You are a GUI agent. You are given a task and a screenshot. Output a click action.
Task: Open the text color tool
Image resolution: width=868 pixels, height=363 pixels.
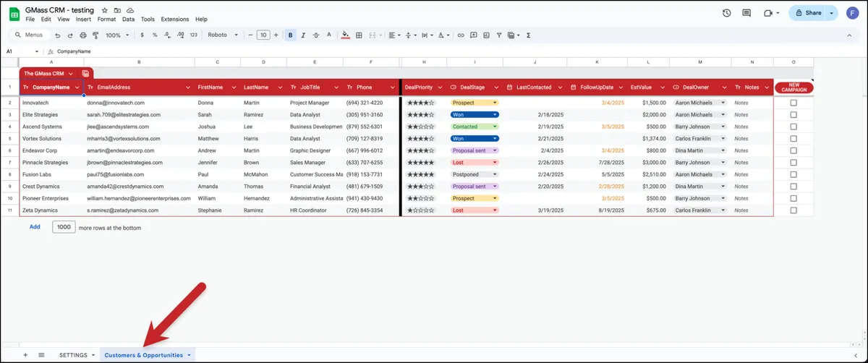coord(329,35)
